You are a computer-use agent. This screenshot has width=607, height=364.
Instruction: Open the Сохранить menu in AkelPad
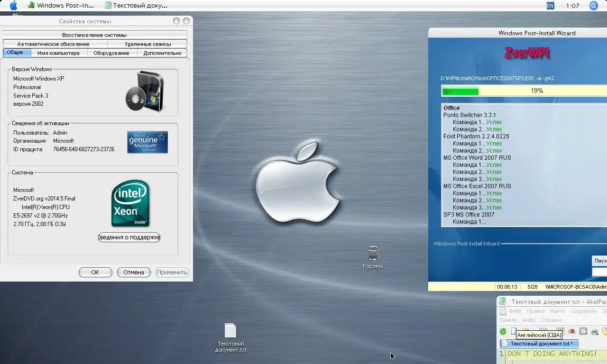pyautogui.click(x=583, y=311)
